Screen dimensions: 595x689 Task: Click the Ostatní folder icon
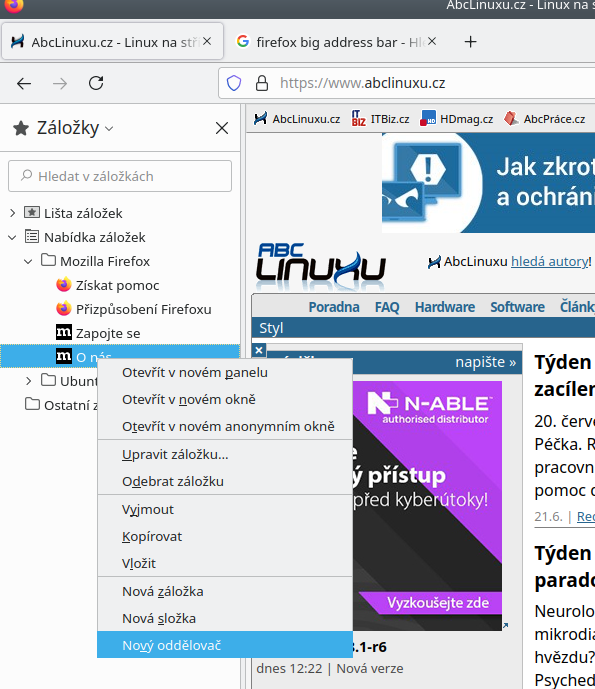pyautogui.click(x=32, y=403)
